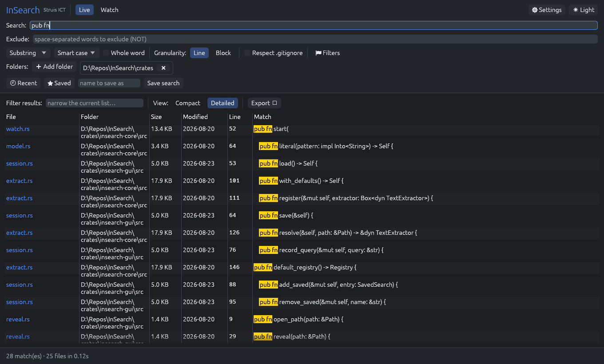Click match 'pub fn with_defaults() -> Self {'

coord(301,181)
